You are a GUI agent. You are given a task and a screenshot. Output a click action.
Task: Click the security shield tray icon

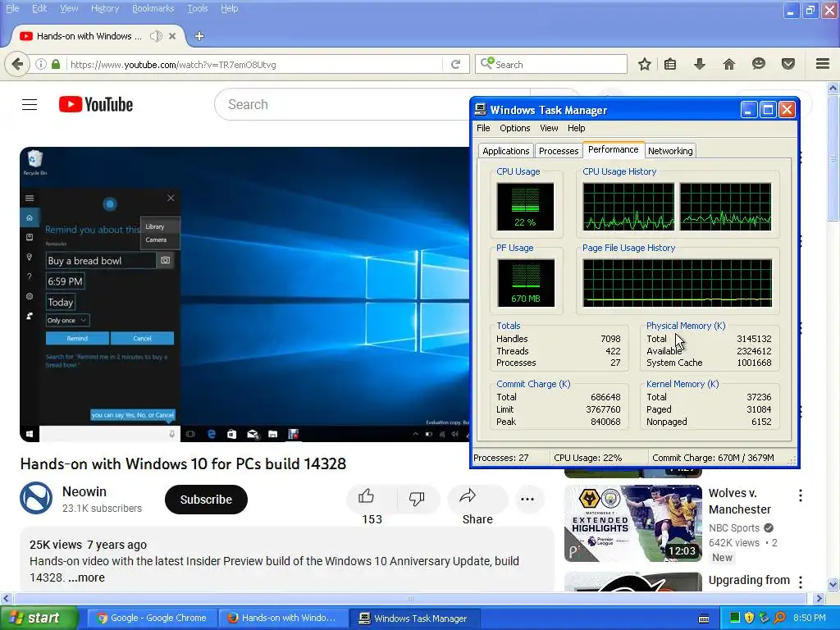(750, 618)
